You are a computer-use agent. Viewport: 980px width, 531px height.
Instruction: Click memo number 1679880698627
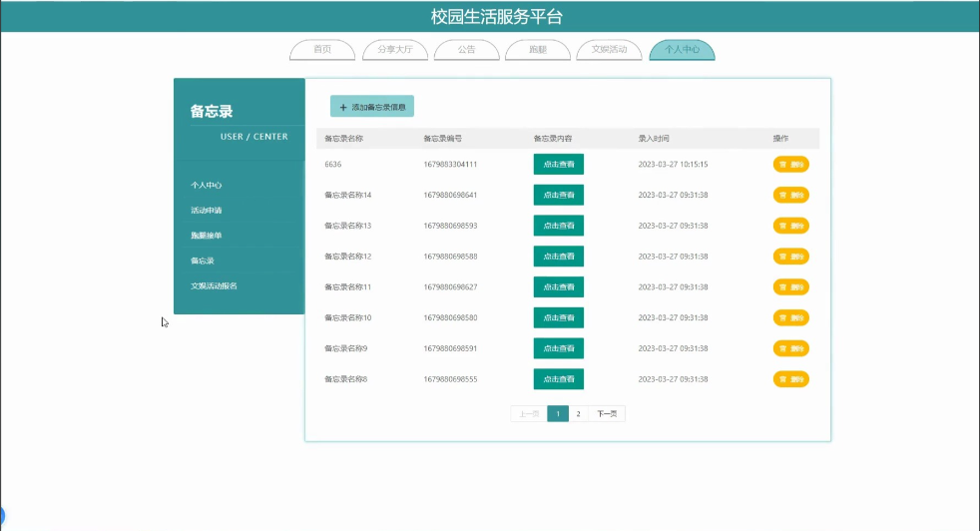(x=450, y=286)
